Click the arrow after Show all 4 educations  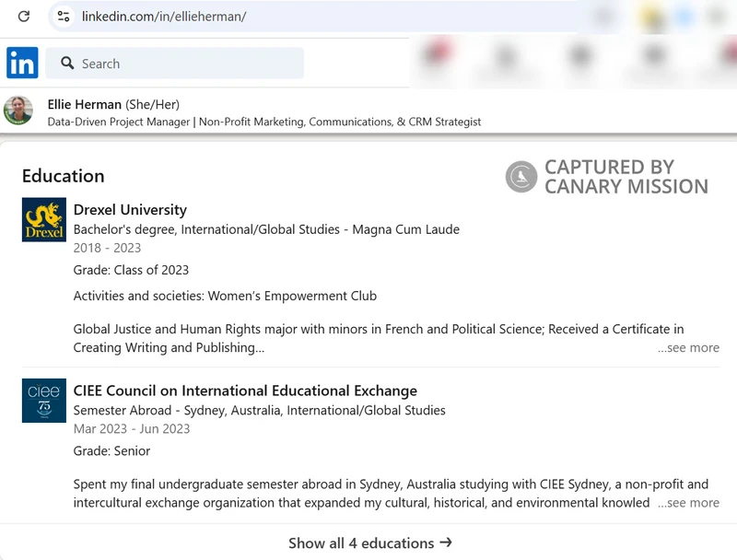pyautogui.click(x=446, y=542)
